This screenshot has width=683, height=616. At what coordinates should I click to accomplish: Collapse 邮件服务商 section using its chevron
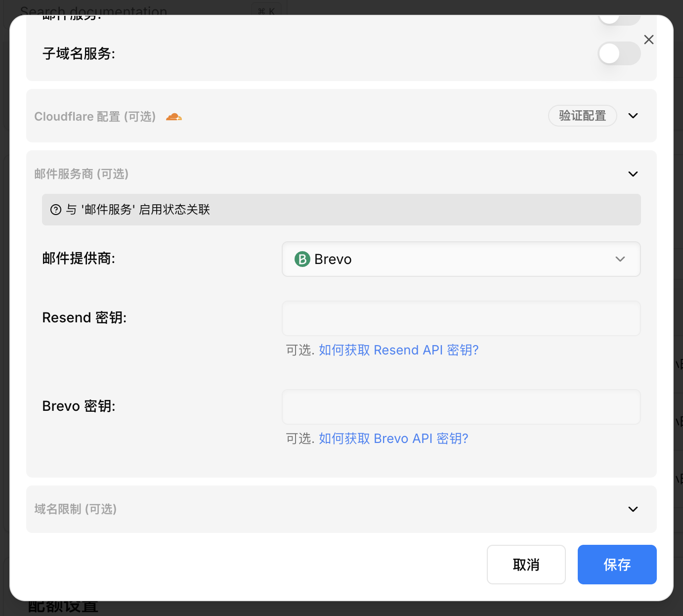(633, 174)
